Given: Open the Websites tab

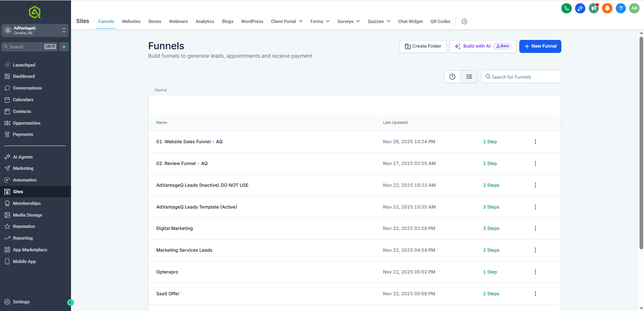Looking at the screenshot, I should click(131, 21).
